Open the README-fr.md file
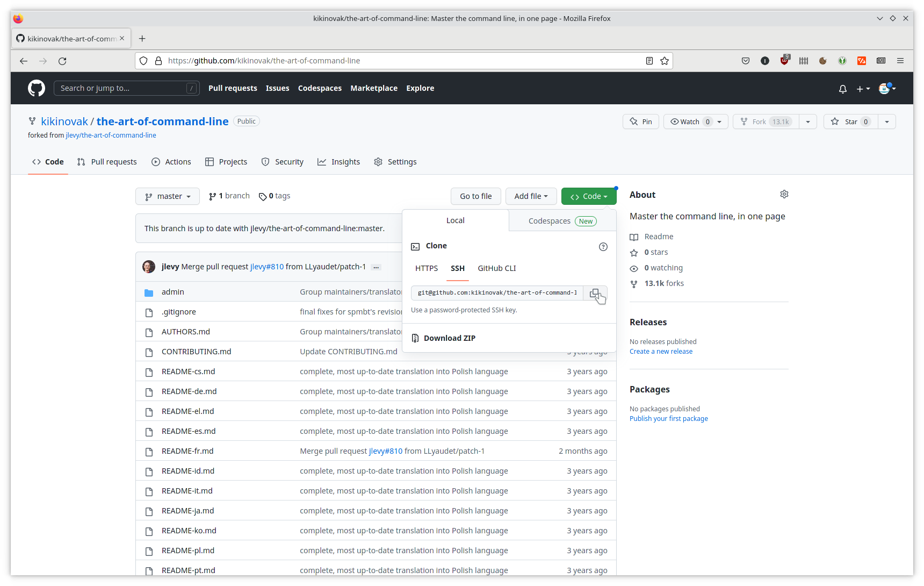This screenshot has width=924, height=586. (187, 451)
